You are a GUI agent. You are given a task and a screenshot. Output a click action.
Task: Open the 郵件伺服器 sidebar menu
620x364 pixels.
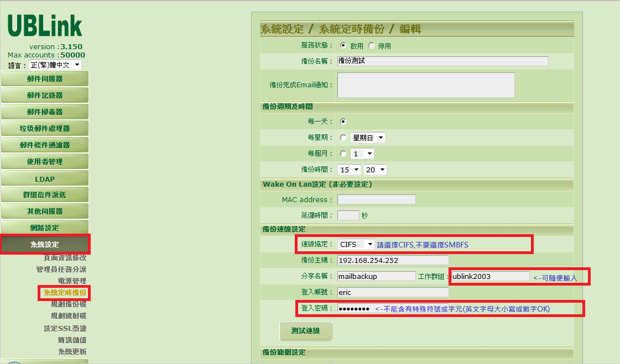[44, 78]
